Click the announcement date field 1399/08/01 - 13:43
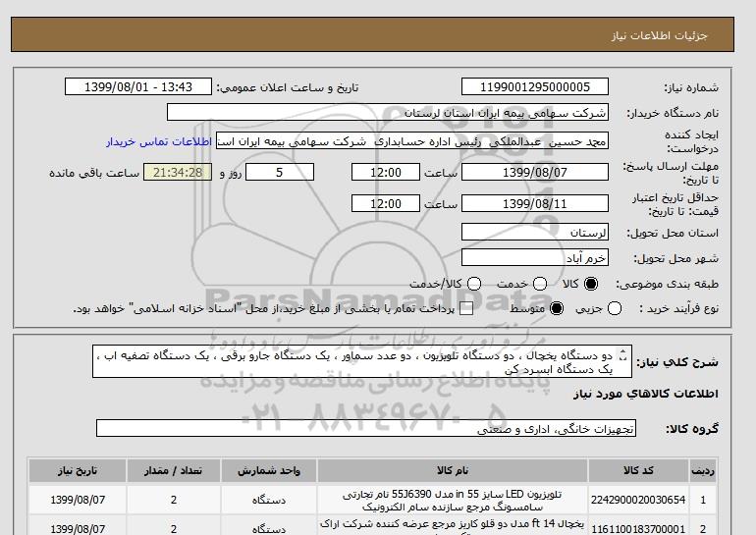 point(138,86)
